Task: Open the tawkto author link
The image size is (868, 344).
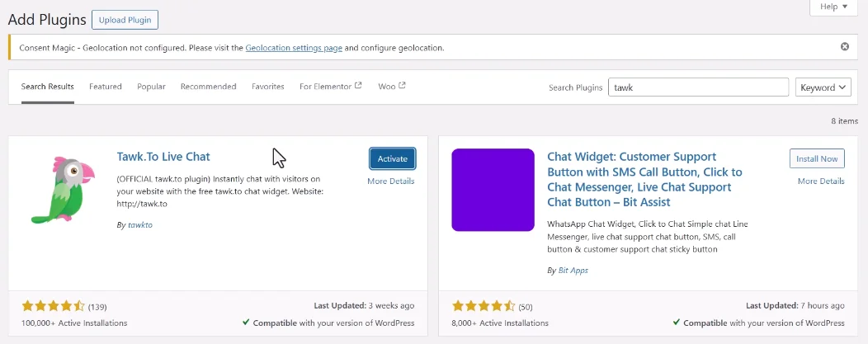Action: 140,226
